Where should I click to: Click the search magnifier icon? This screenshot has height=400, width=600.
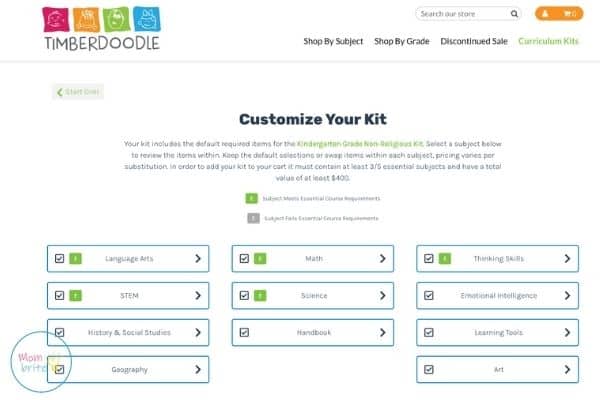click(x=514, y=14)
